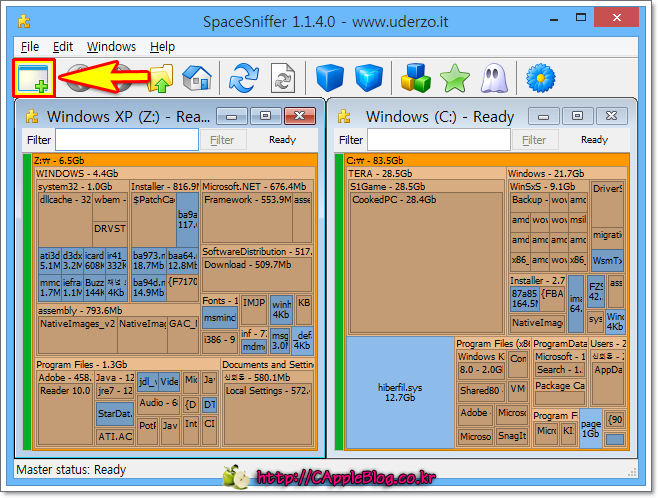Focus the Filter input in C: window
This screenshot has width=658, height=498.
tap(439, 140)
